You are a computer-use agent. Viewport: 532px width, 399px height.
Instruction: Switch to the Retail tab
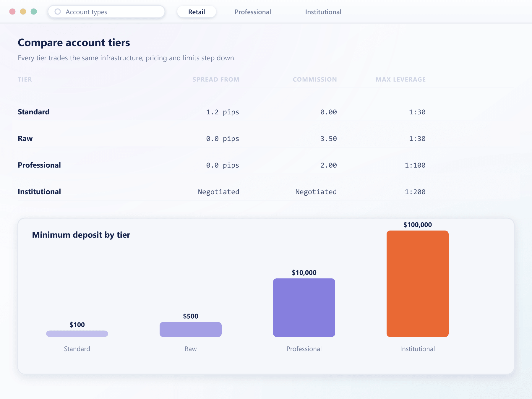197,12
